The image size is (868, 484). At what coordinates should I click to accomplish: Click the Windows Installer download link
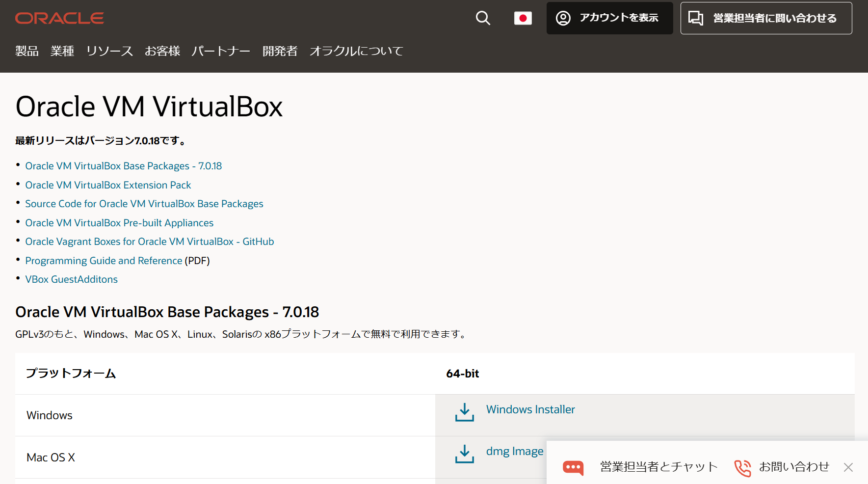530,409
